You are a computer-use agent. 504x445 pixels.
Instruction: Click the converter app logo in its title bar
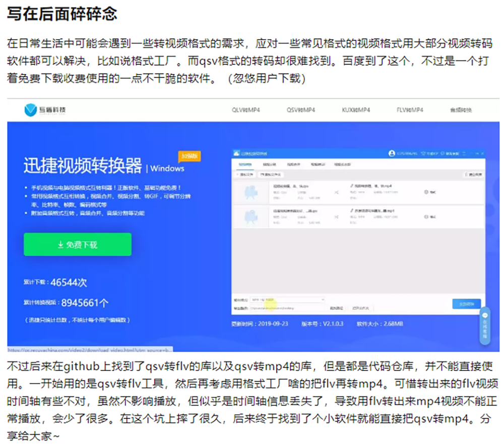[x=236, y=153]
